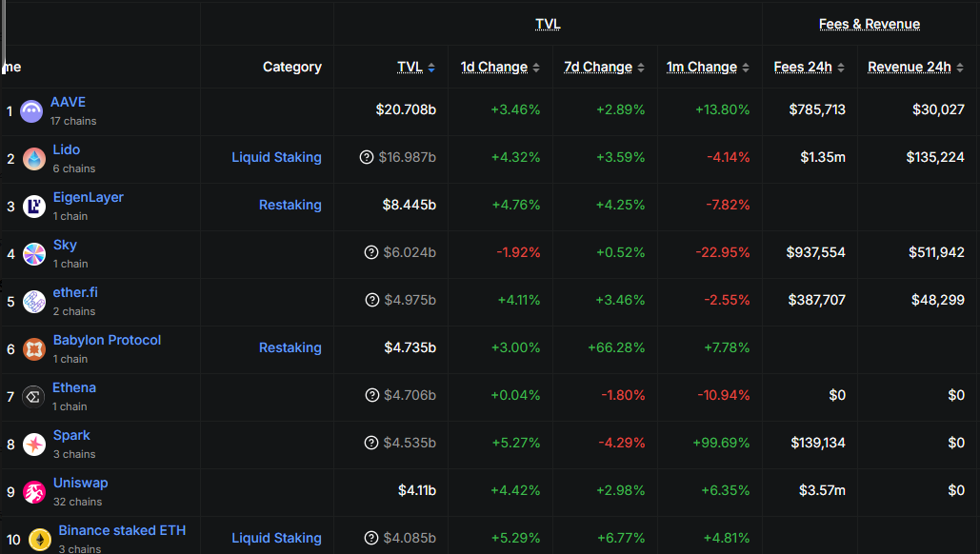The height and width of the screenshot is (554, 980).
Task: Open the Ethena protocol page
Action: (74, 387)
